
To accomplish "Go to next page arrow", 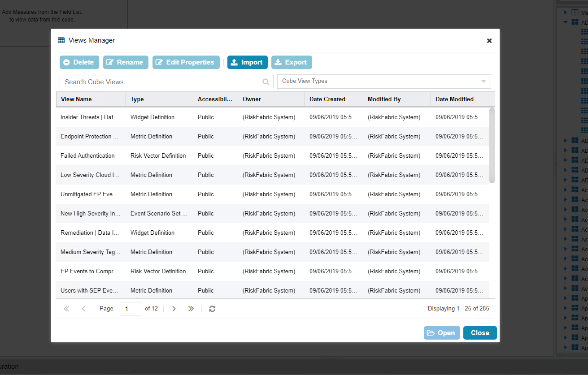I will pos(174,309).
